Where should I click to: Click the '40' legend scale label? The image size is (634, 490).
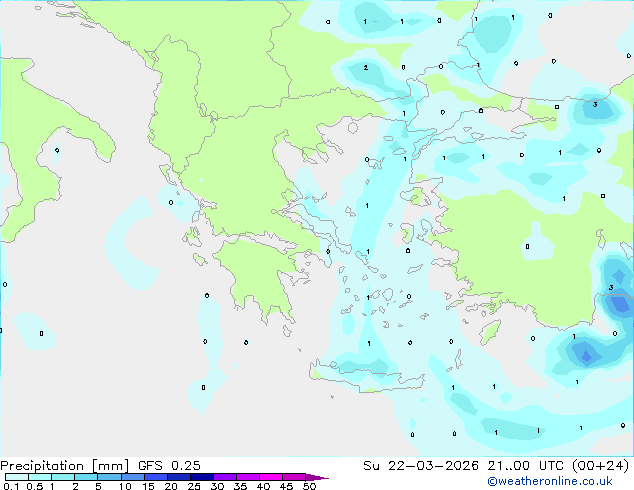click(263, 486)
